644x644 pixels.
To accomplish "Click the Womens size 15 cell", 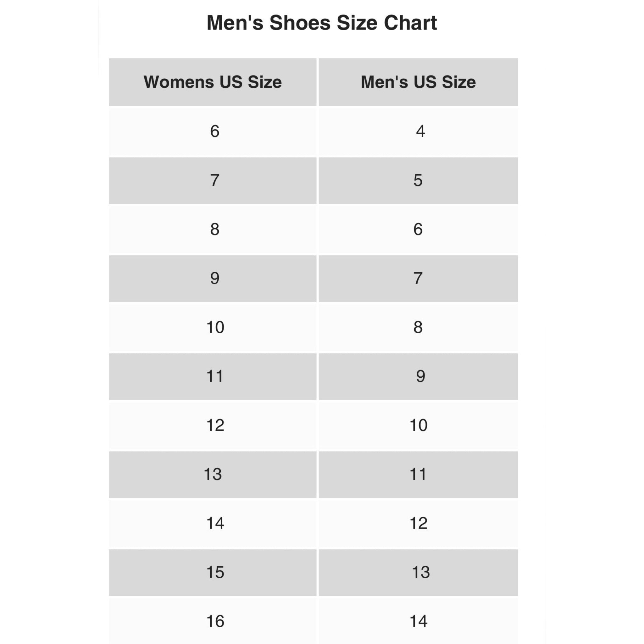I will coord(215,572).
